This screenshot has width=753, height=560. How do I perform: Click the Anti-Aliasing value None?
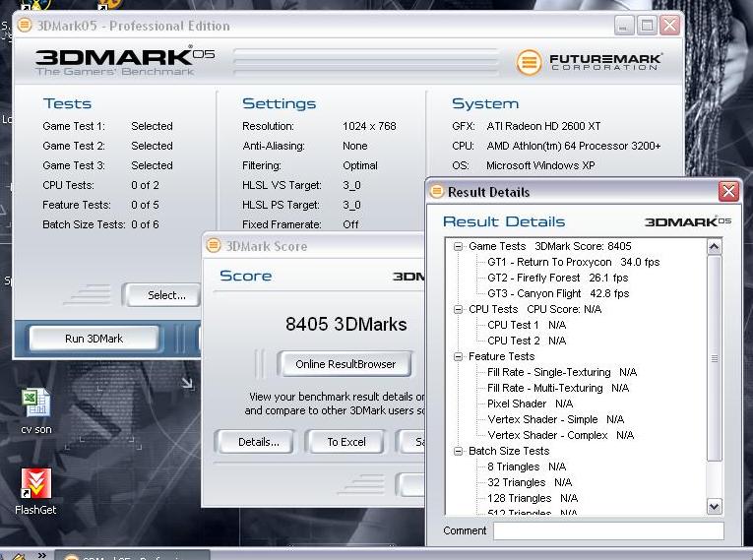(355, 146)
